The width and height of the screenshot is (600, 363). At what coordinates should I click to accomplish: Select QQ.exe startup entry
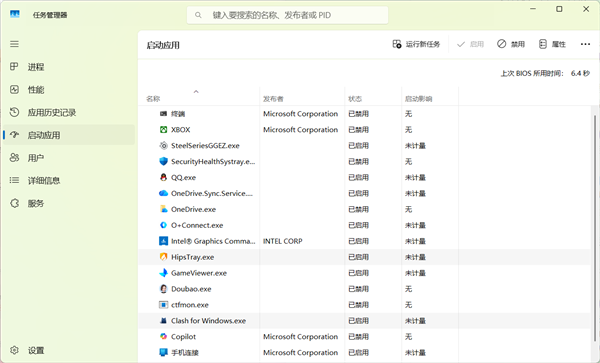(x=183, y=177)
